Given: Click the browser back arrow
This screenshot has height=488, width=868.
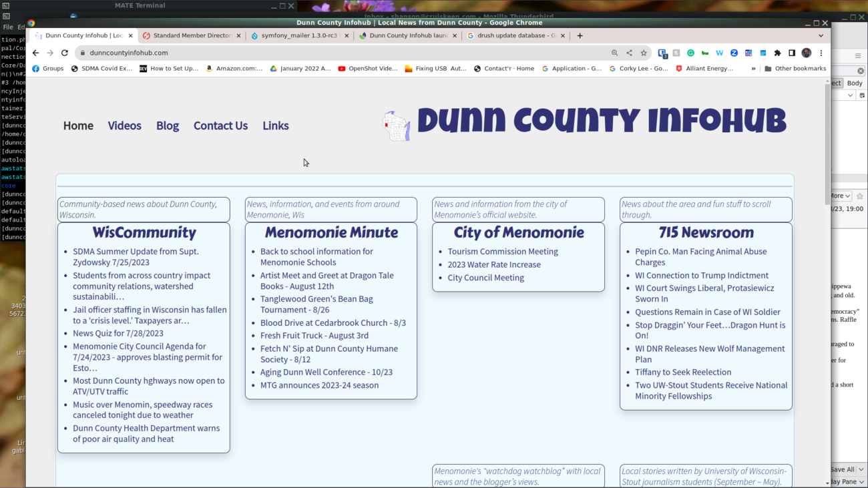Looking at the screenshot, I should [x=36, y=53].
